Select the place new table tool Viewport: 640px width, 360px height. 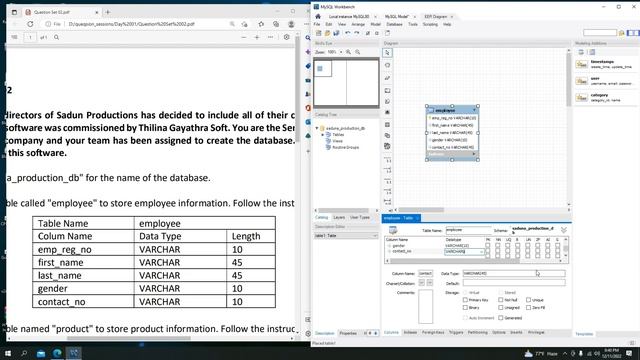pos(387,125)
